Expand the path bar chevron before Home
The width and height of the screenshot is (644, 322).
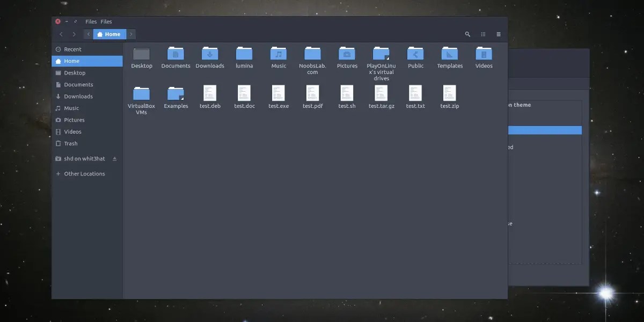click(88, 34)
